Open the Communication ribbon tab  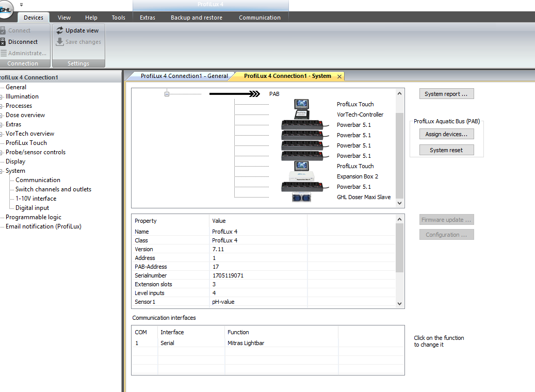click(x=260, y=18)
